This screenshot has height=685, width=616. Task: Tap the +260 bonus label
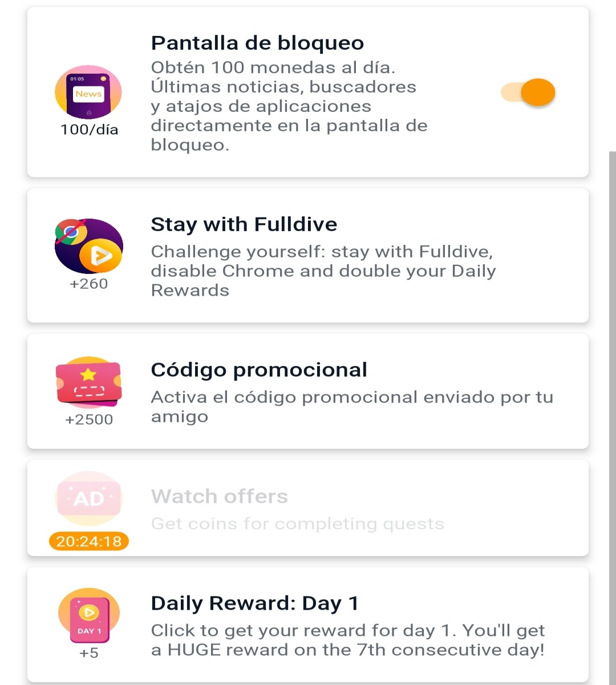[x=89, y=284]
